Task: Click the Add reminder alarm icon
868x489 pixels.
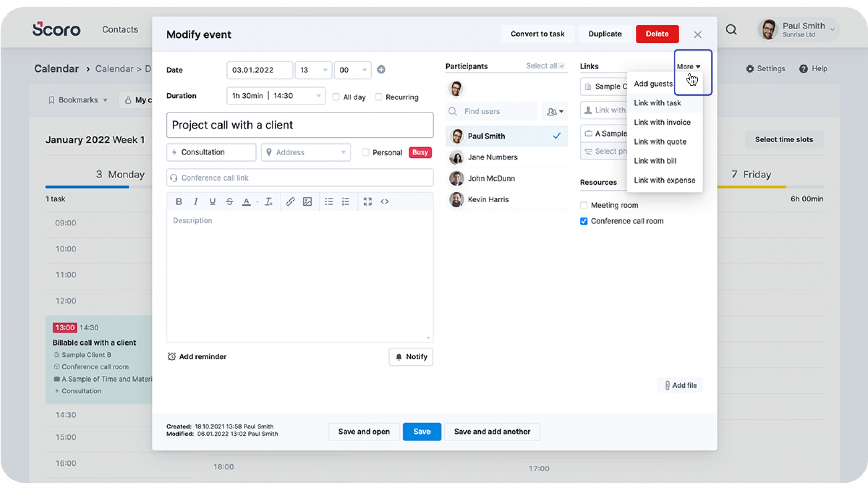Action: click(x=171, y=357)
